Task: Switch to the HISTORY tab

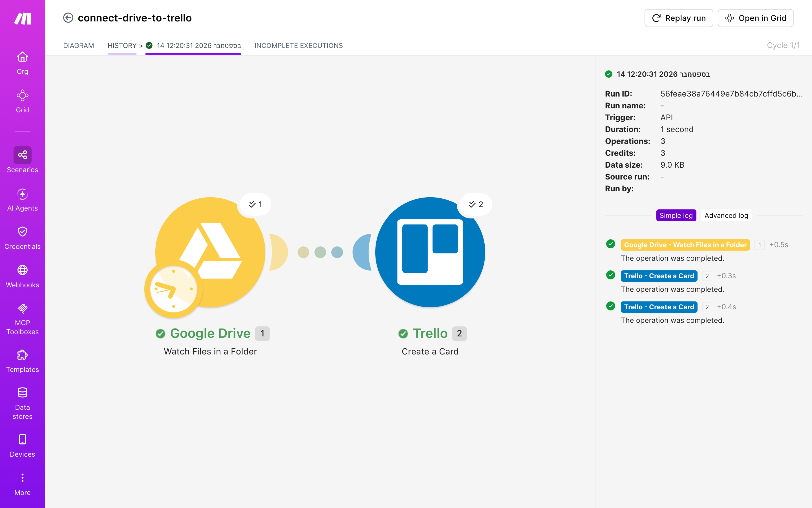Action: click(122, 46)
